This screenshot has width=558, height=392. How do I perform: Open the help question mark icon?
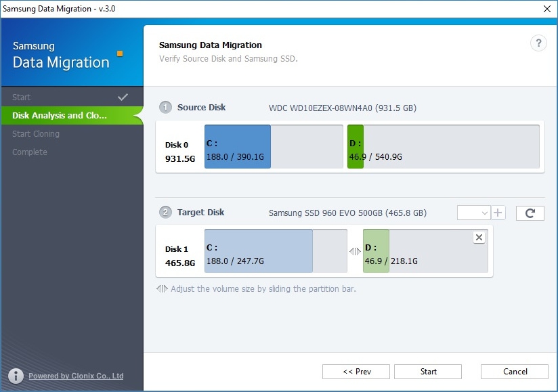[x=538, y=43]
